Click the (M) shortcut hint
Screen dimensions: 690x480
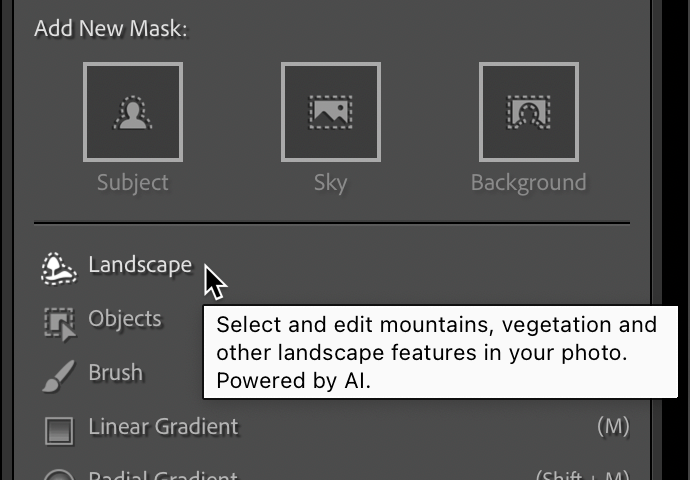613,427
